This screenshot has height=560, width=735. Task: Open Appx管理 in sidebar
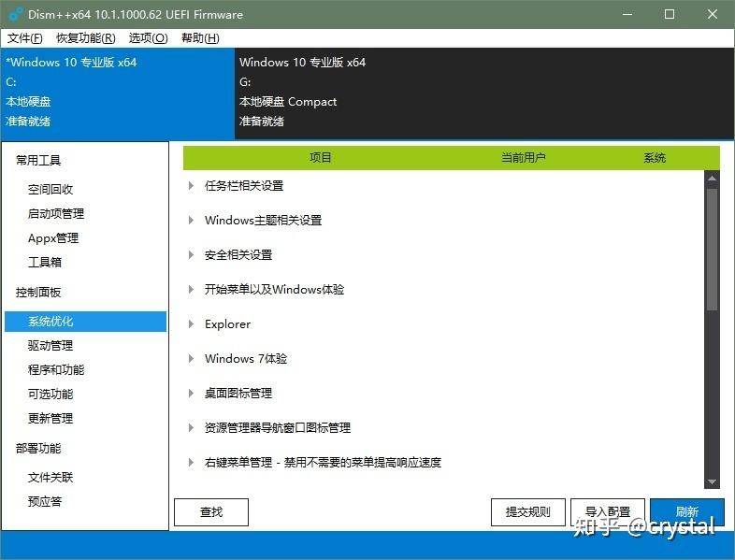[x=53, y=238]
